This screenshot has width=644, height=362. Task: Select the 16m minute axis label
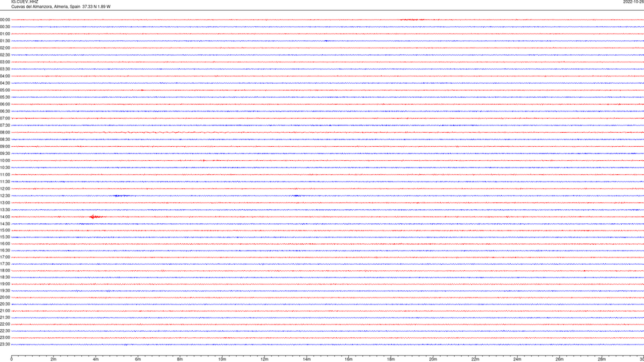pos(349,359)
